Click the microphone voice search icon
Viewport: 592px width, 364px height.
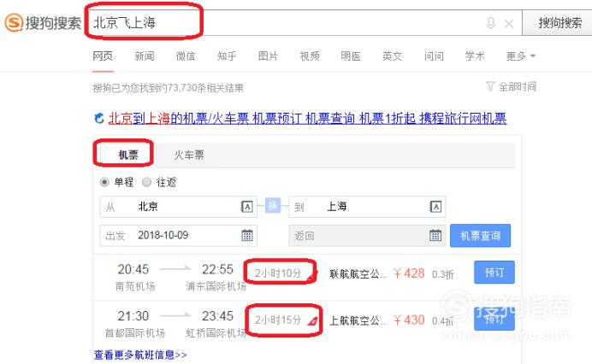click(490, 23)
